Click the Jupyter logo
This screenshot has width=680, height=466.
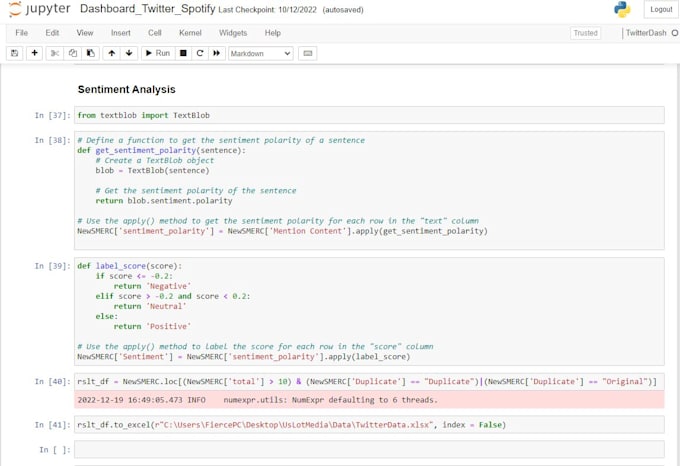[39, 9]
